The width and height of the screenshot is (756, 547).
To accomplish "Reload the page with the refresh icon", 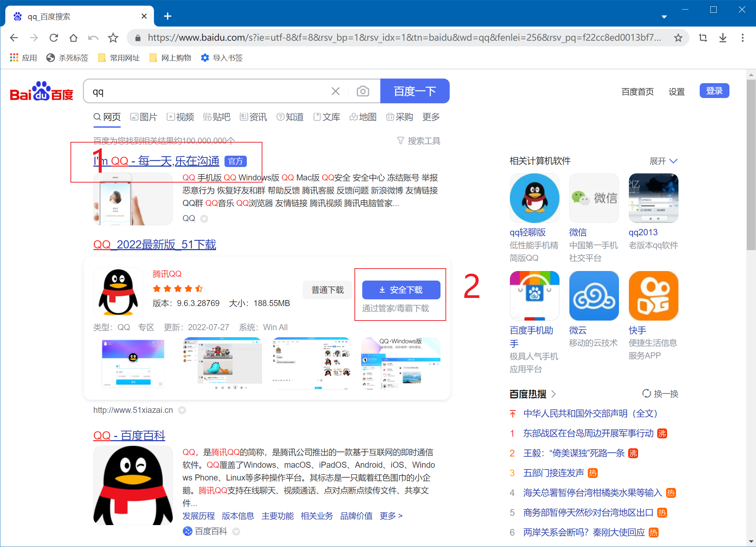I will (54, 38).
